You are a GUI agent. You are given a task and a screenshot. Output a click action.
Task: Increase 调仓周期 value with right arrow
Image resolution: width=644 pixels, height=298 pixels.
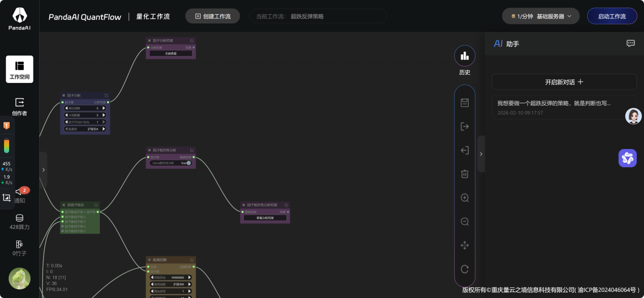coord(104,108)
